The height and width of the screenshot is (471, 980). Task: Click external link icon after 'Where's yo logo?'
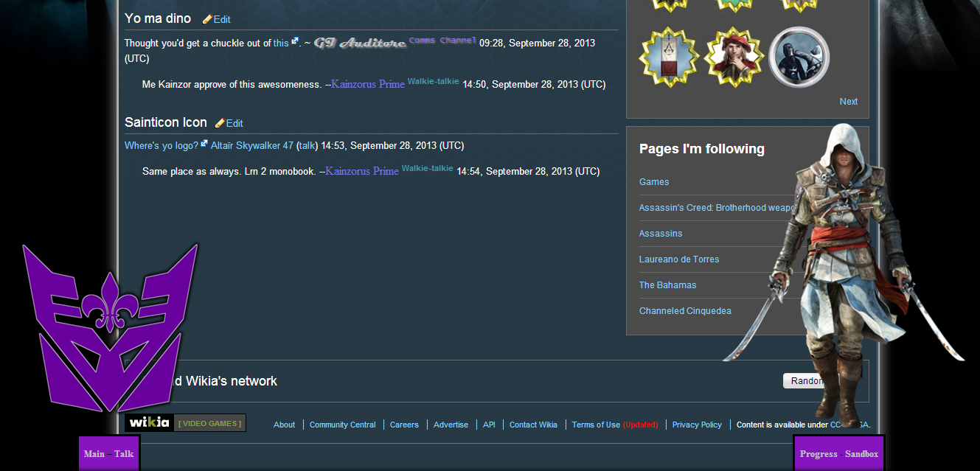pyautogui.click(x=204, y=144)
